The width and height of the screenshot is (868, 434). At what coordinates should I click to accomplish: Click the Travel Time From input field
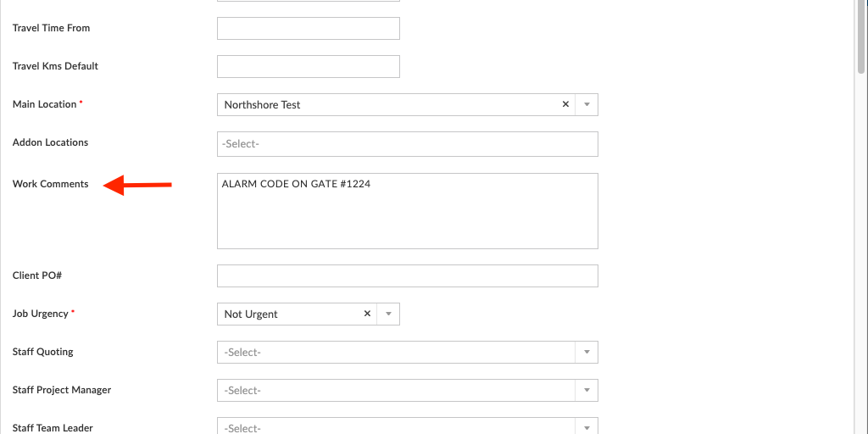click(308, 28)
